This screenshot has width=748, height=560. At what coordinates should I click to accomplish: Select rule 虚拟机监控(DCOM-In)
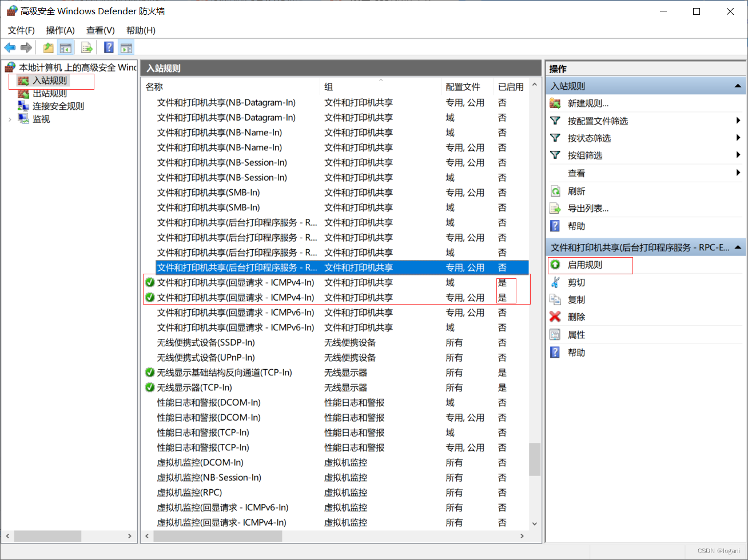pyautogui.click(x=335, y=462)
